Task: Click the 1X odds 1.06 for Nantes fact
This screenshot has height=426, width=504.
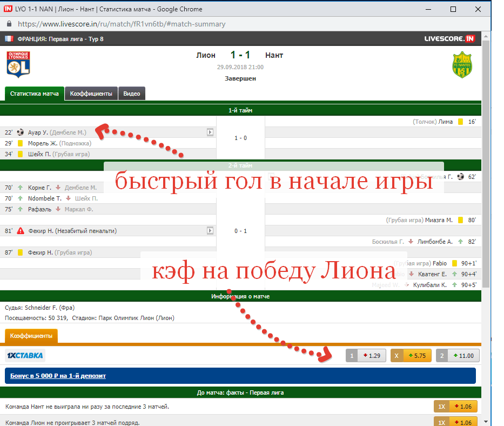Action: pos(456,407)
